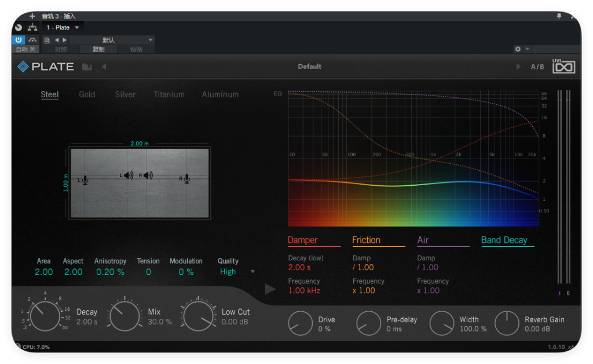This screenshot has height=364, width=593.
Task: Click Air Damp value / 1.00
Action: tap(428, 267)
